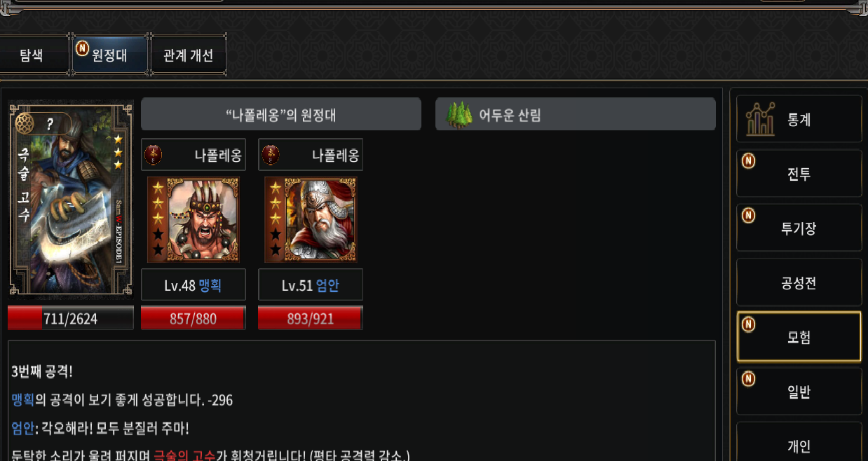The width and height of the screenshot is (868, 461).
Task: Select the 엄안 general portrait
Action: [x=311, y=220]
